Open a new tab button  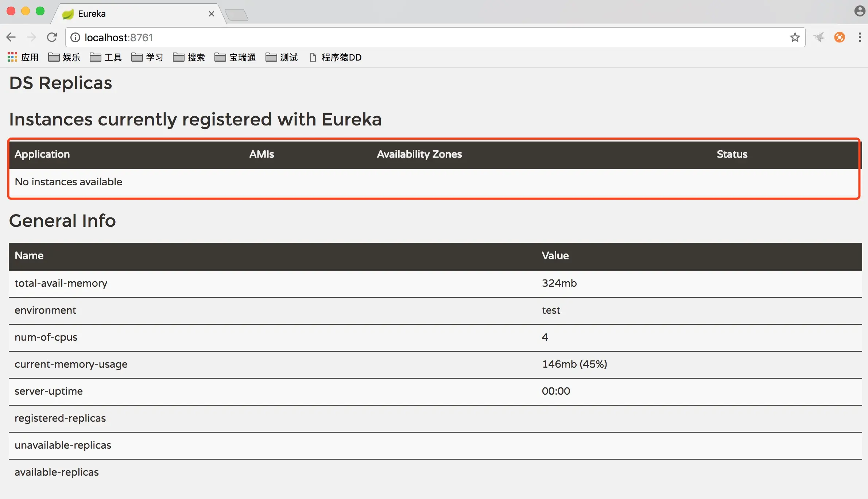pos(237,15)
